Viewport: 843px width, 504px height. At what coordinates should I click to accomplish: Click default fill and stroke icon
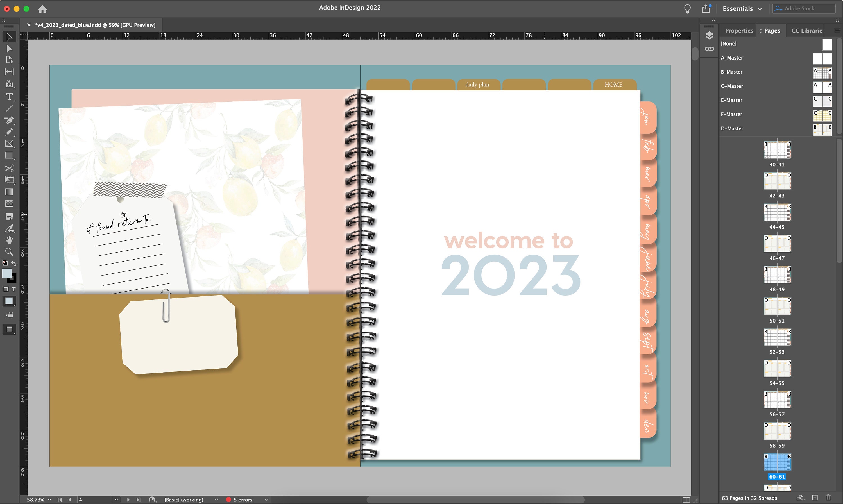[5, 263]
